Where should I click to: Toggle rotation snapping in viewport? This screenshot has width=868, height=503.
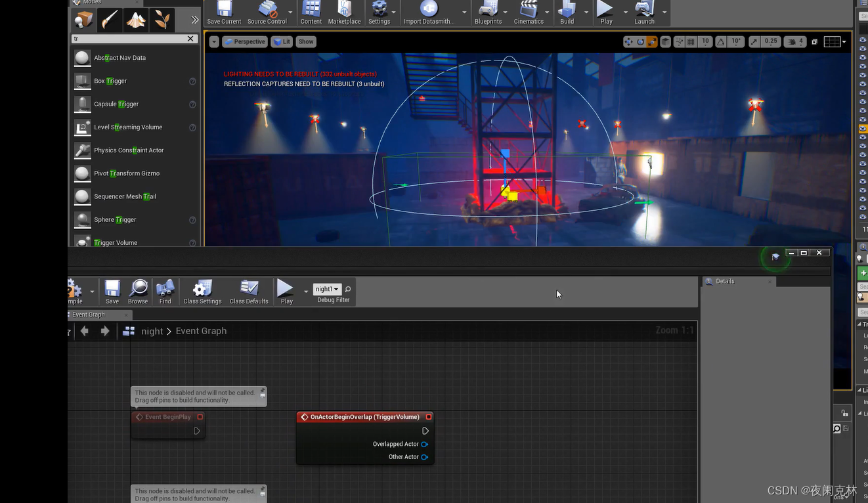(x=721, y=41)
